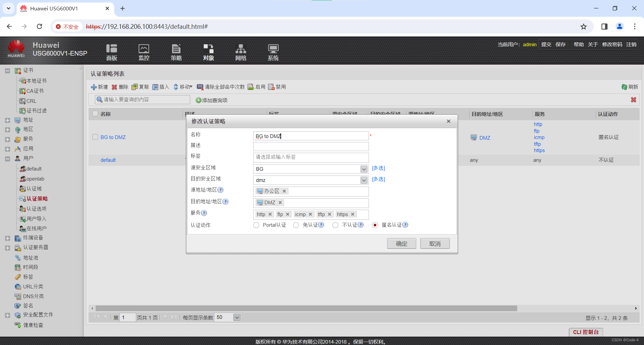
Task: Select the 免认证 radio button
Action: pyautogui.click(x=296, y=225)
